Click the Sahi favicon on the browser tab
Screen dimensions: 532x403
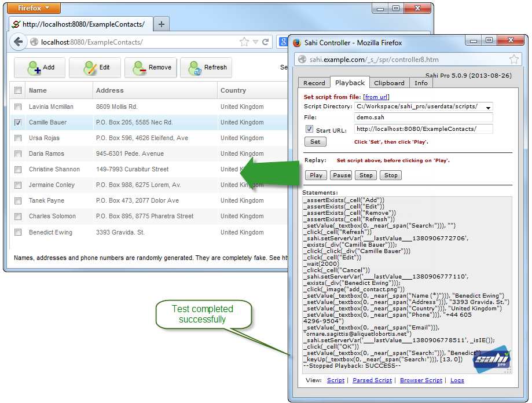pos(16,24)
